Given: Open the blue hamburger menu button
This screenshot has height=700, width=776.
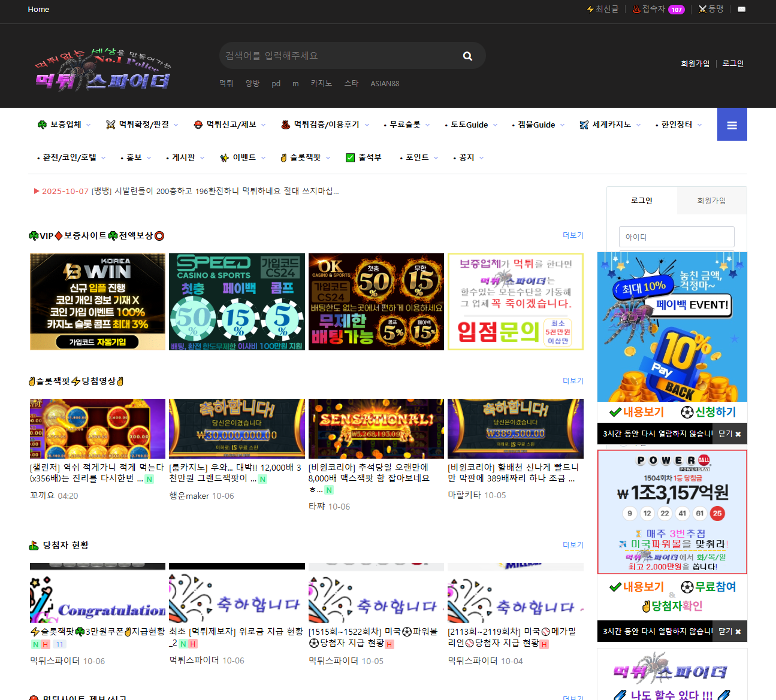Looking at the screenshot, I should pos(732,125).
